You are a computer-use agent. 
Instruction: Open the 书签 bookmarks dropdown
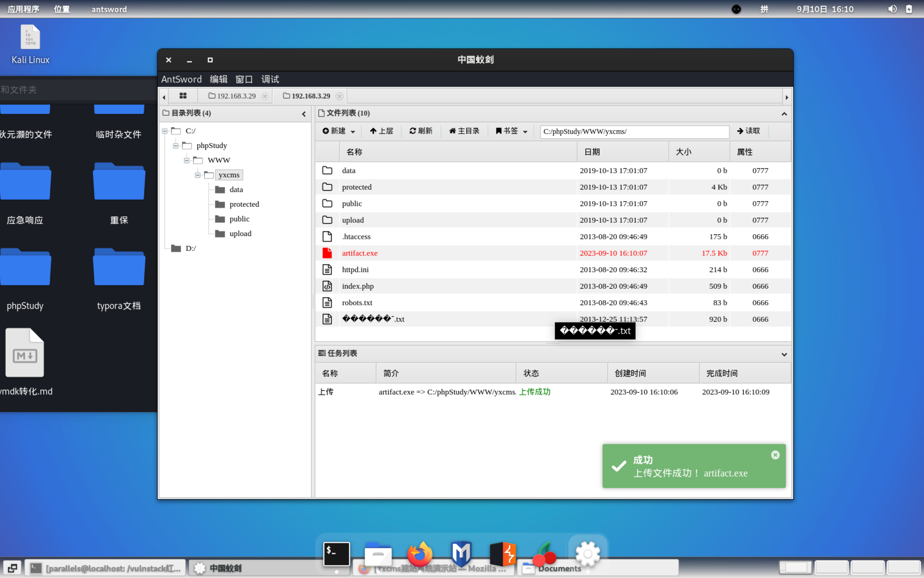(512, 131)
